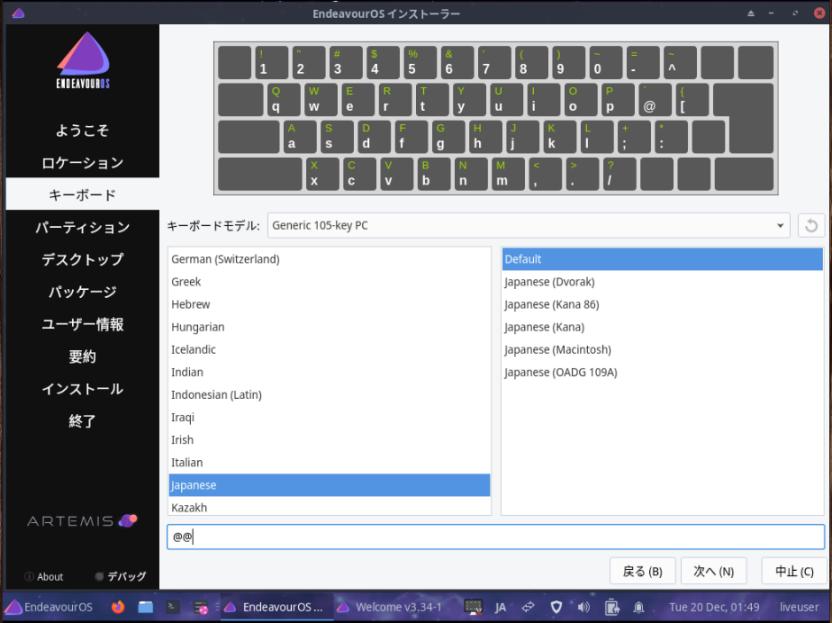
Task: Click the taskbar clock Tue 20 Dec
Action: pos(714,607)
